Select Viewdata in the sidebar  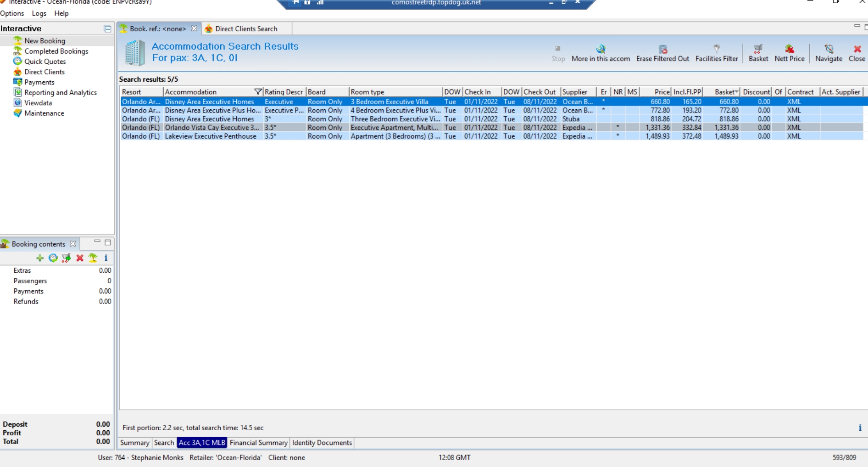pyautogui.click(x=38, y=103)
